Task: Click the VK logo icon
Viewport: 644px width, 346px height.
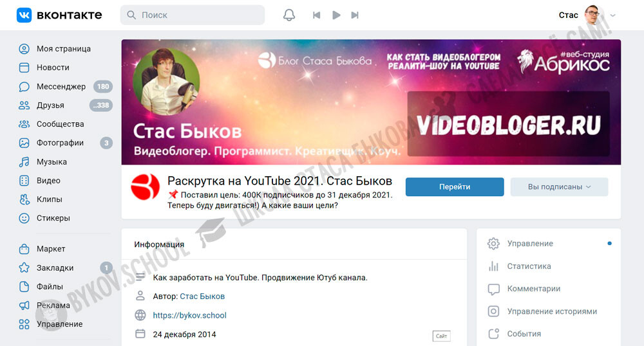Action: 24,15
